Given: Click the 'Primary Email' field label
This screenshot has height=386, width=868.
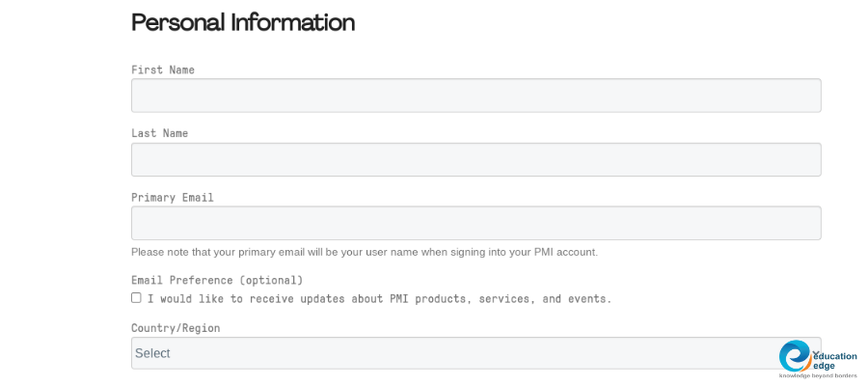Looking at the screenshot, I should tap(173, 197).
